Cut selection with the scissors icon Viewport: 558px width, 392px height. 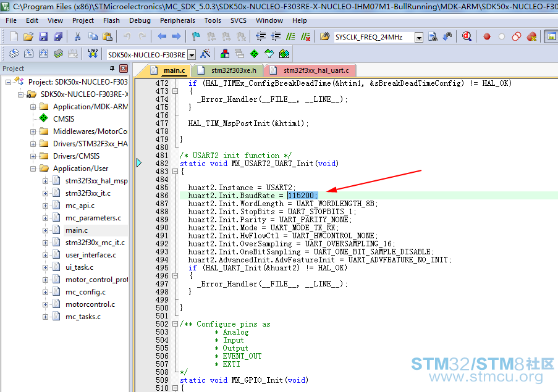[x=77, y=36]
